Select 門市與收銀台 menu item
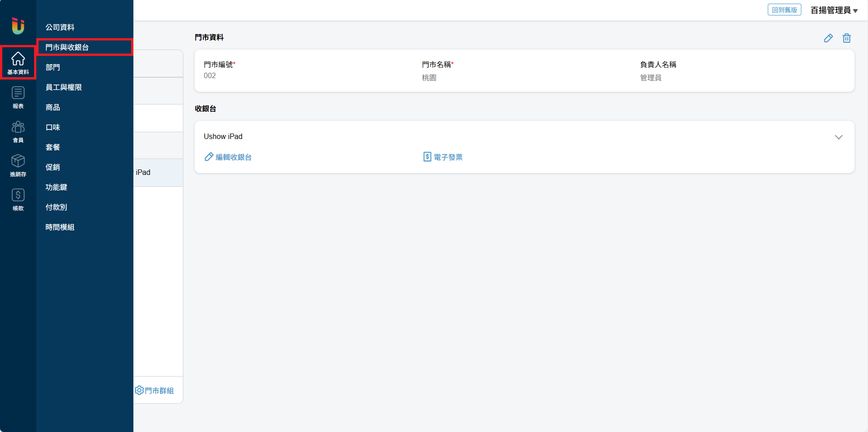Image resolution: width=868 pixels, height=432 pixels. click(67, 47)
